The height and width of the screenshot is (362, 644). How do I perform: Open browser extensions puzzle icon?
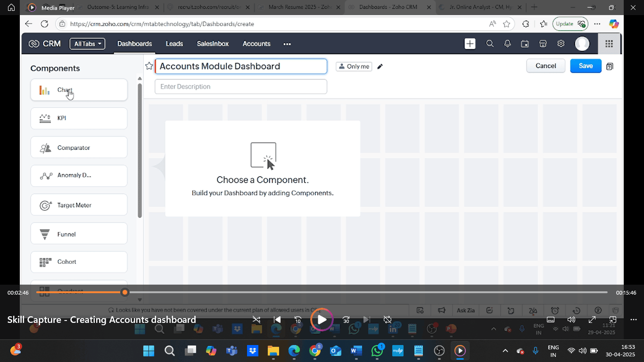[525, 24]
